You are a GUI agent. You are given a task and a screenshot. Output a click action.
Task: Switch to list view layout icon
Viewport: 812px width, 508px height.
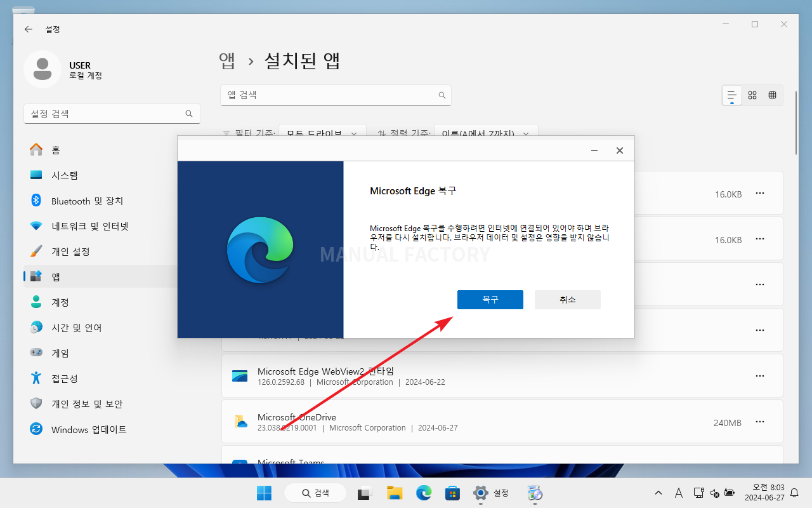click(732, 95)
